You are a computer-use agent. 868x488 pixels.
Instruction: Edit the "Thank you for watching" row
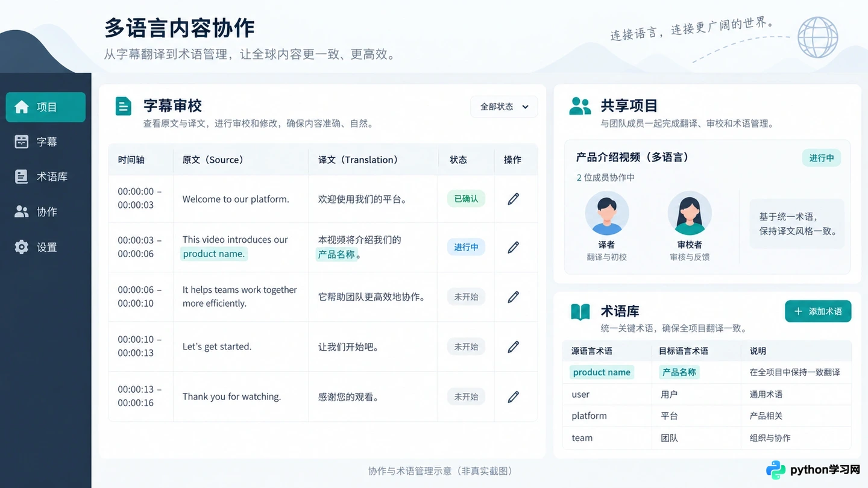pos(513,396)
